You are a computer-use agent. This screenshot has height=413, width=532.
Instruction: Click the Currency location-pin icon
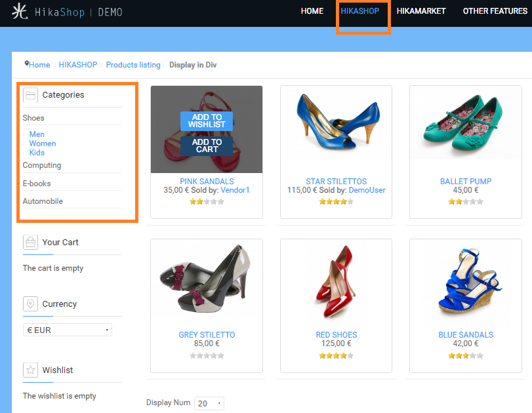[x=30, y=304]
